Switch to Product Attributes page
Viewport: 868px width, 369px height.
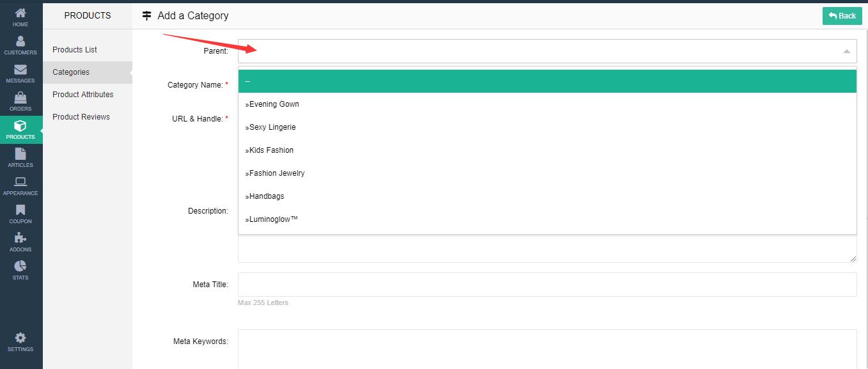pyautogui.click(x=83, y=95)
